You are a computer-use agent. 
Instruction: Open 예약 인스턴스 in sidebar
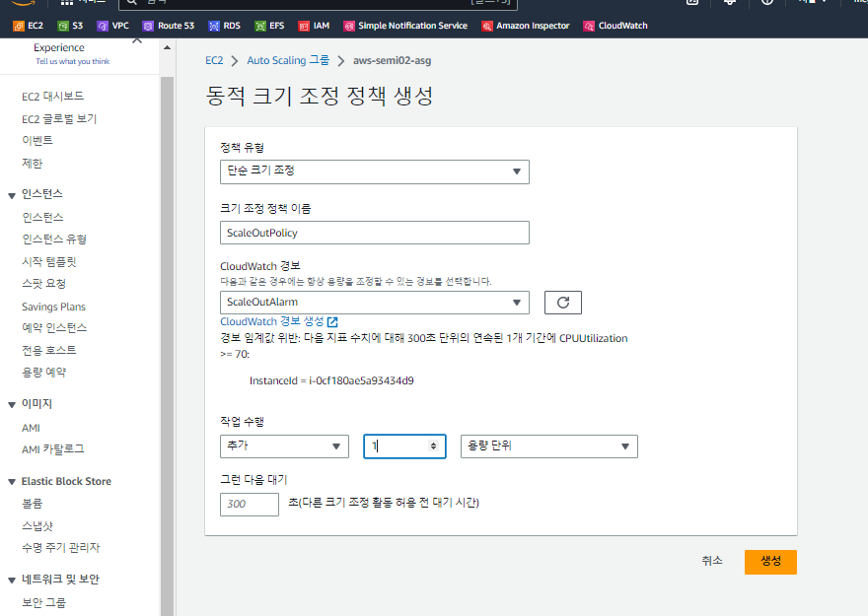(x=54, y=328)
